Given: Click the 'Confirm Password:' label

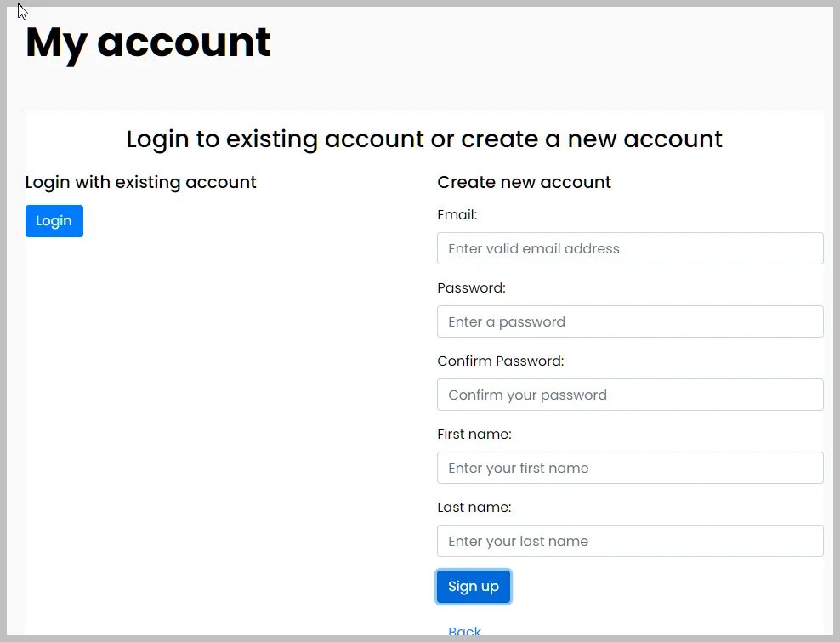Looking at the screenshot, I should [x=500, y=361].
